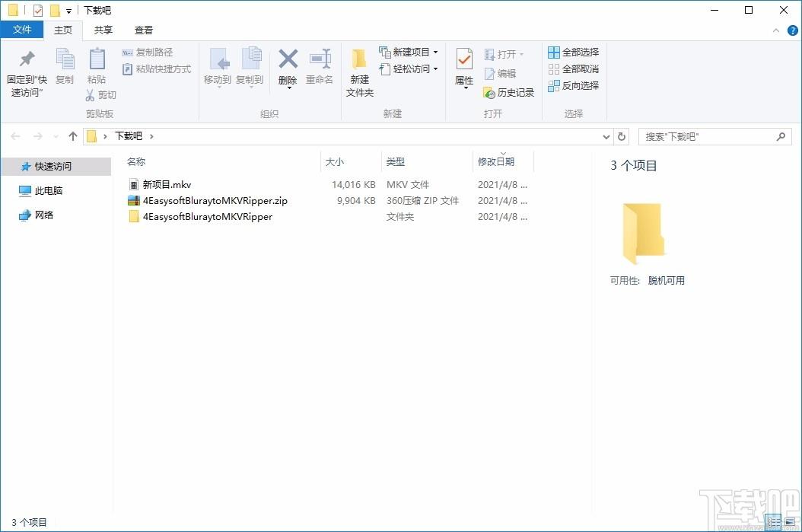The width and height of the screenshot is (802, 532).
Task: Switch to the 查看 ribbon tab
Action: [x=144, y=30]
